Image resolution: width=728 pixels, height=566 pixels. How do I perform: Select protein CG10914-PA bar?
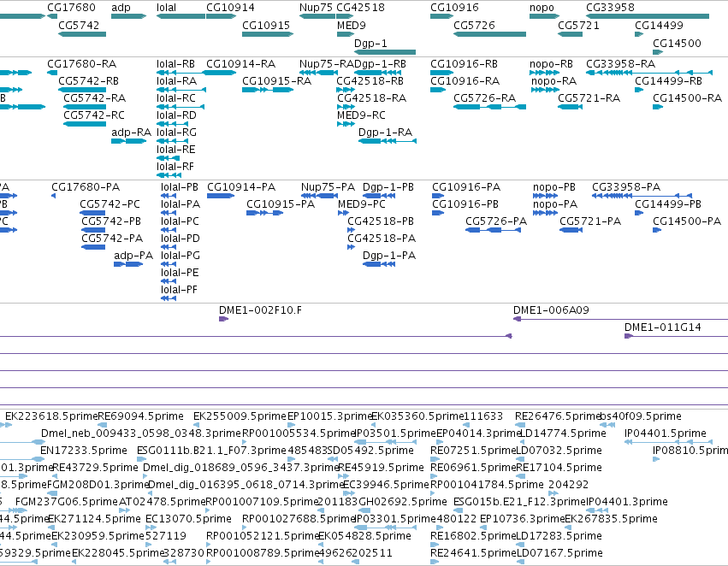[x=221, y=195]
